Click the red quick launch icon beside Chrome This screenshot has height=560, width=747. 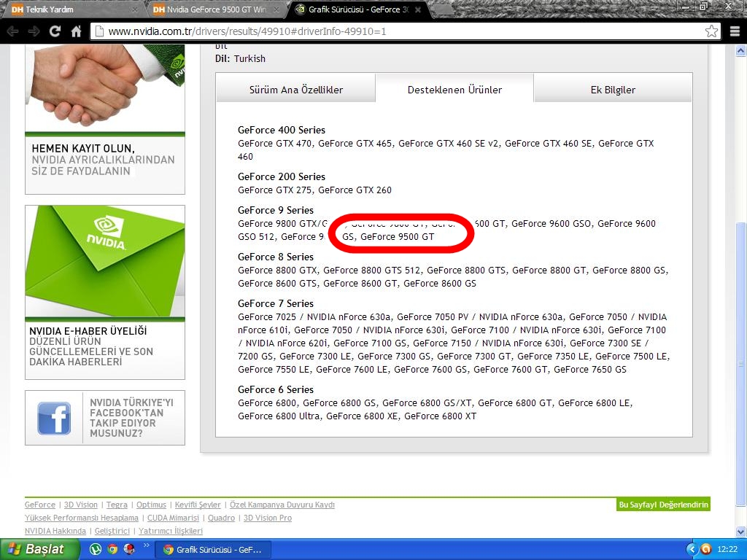click(129, 550)
